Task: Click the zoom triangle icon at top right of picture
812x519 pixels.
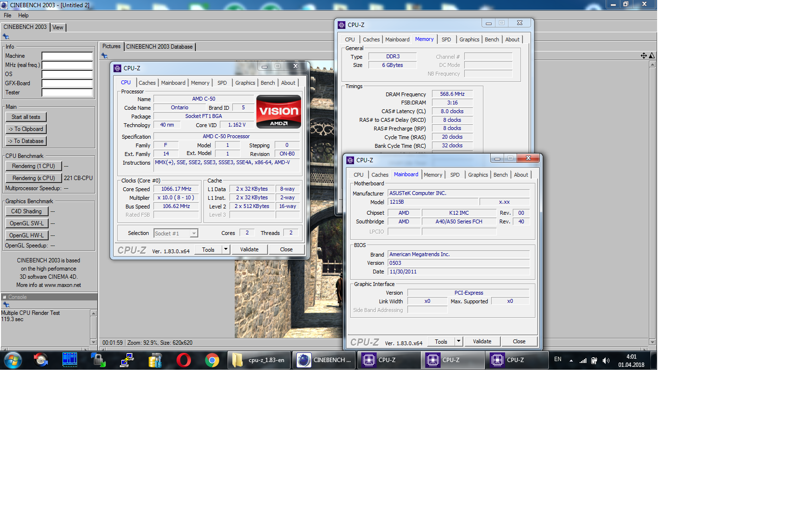Action: pos(652,56)
